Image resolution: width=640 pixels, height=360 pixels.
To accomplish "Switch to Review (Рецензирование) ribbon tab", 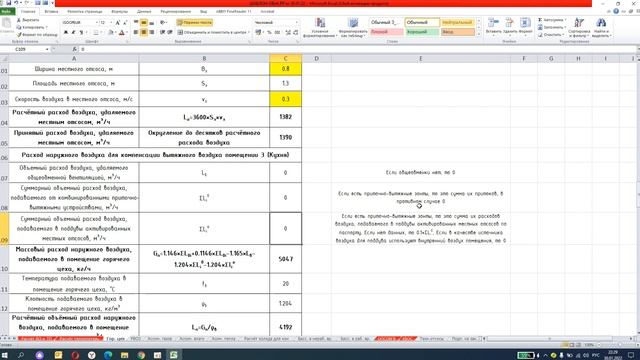I will 176,11.
